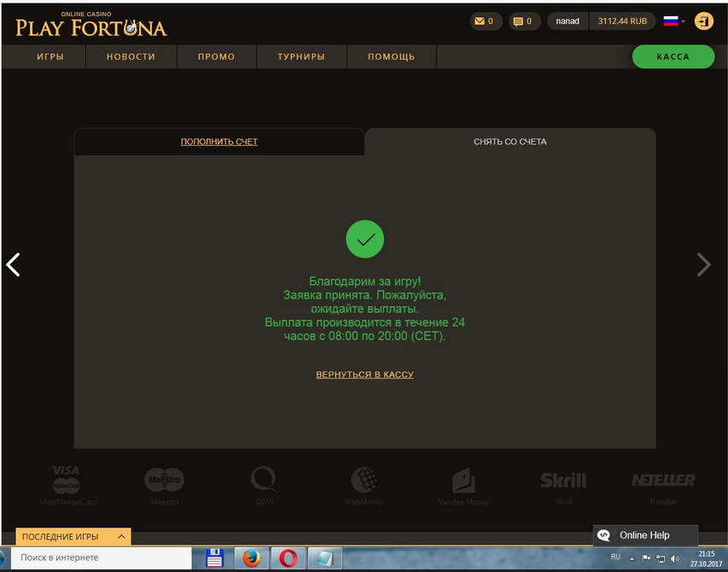Expand the ПОСЛЕДНИЕ ИГРЫ panel

point(73,537)
